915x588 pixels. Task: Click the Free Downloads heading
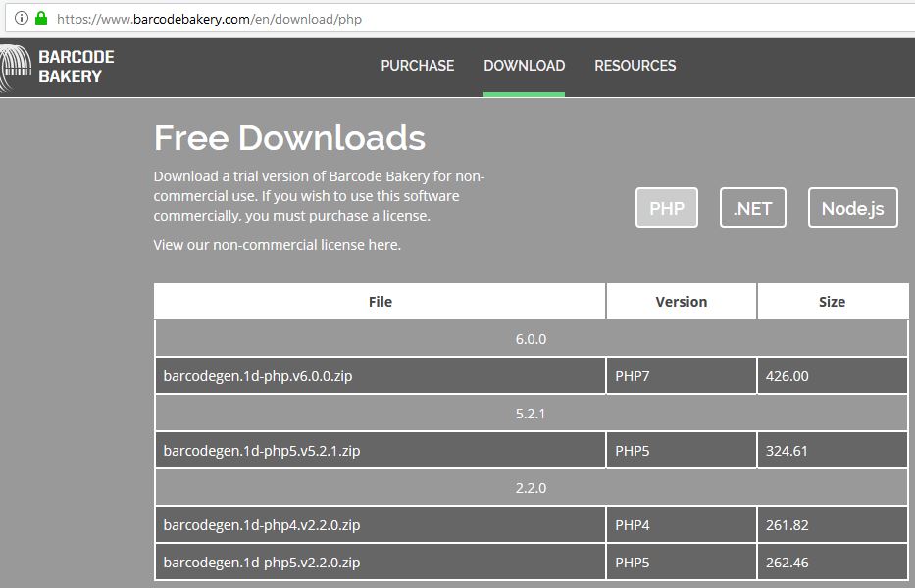(x=289, y=138)
